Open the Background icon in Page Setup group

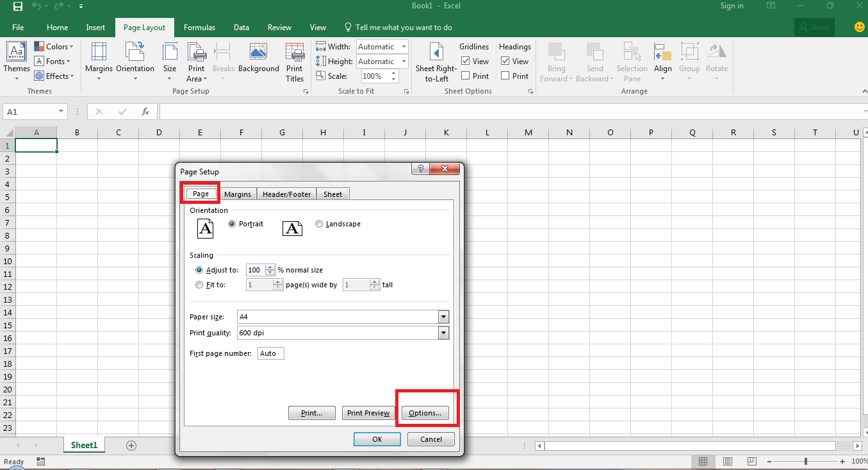(258, 61)
